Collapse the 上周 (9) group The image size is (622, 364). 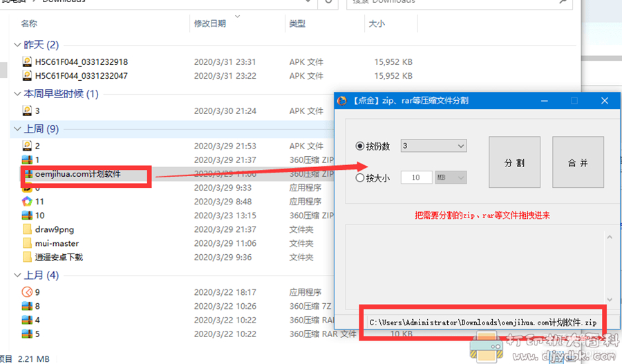click(x=17, y=129)
